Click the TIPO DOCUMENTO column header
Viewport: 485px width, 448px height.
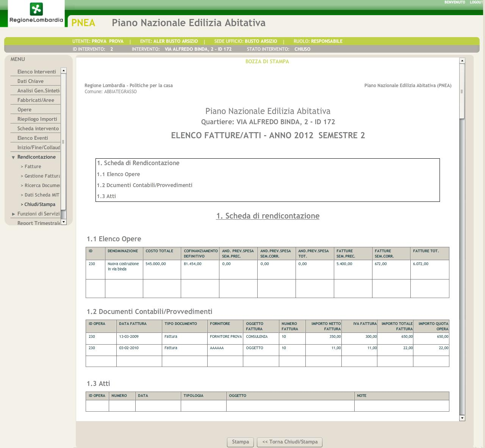tap(185, 326)
